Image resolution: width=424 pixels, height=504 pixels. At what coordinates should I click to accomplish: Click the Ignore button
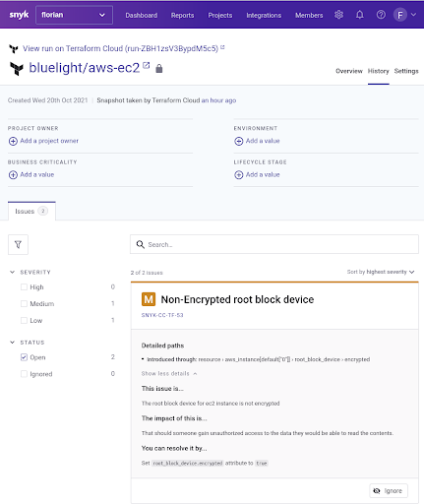pos(389,491)
